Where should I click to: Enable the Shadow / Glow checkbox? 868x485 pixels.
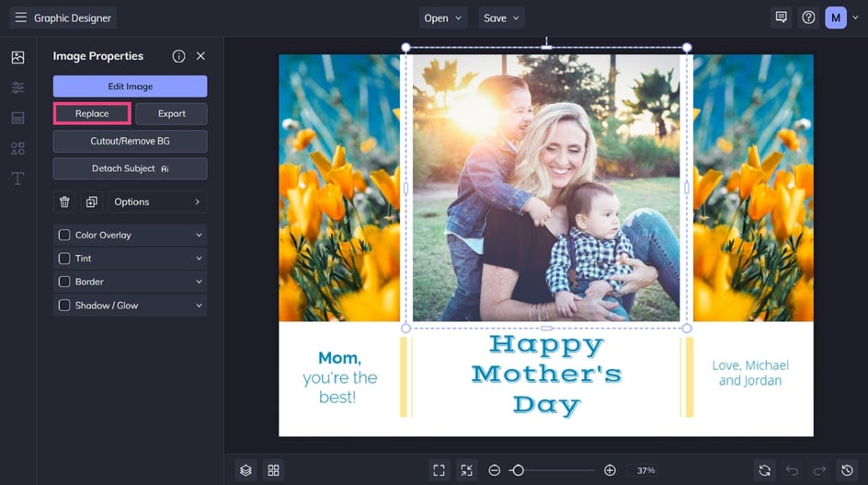point(64,306)
